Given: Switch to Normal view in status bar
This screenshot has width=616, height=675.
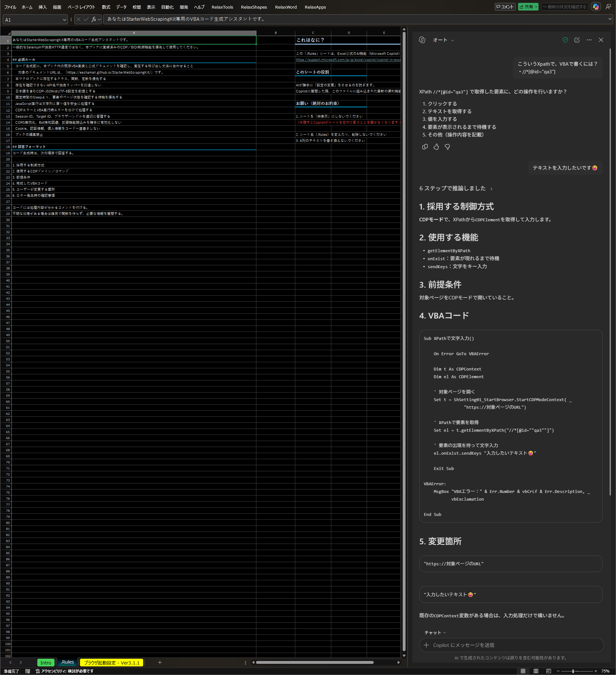Looking at the screenshot, I should (523, 671).
